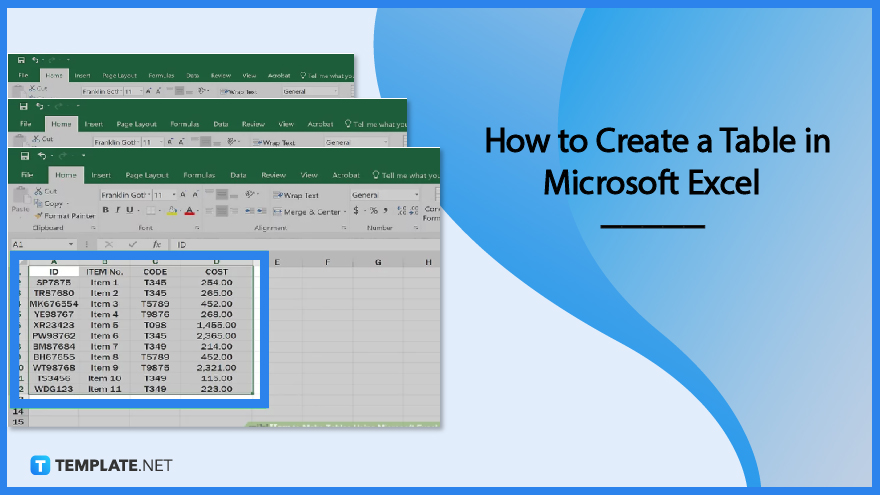Click Save icon in middle Excel window

click(x=23, y=107)
